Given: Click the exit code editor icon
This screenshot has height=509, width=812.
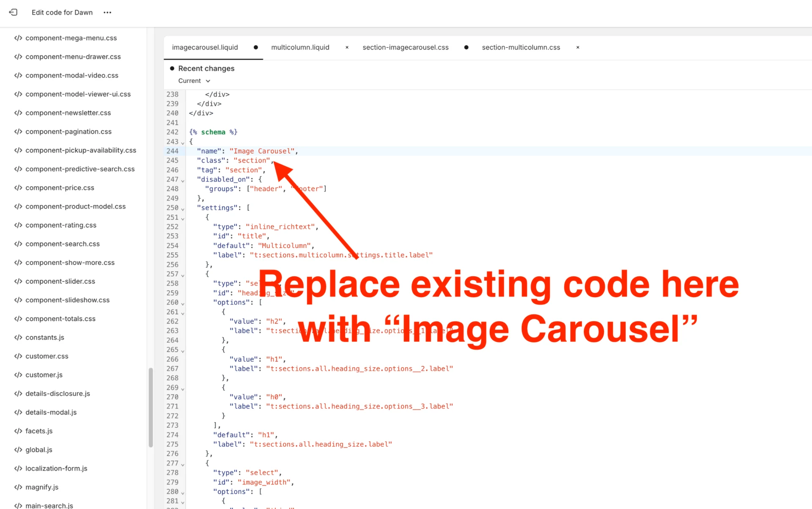Looking at the screenshot, I should (x=13, y=12).
